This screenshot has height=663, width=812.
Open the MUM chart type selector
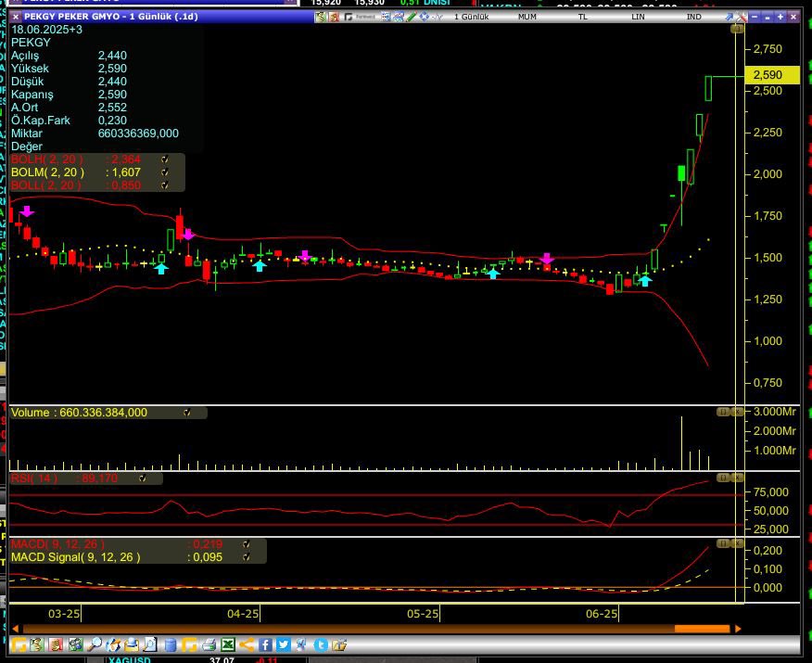527,17
